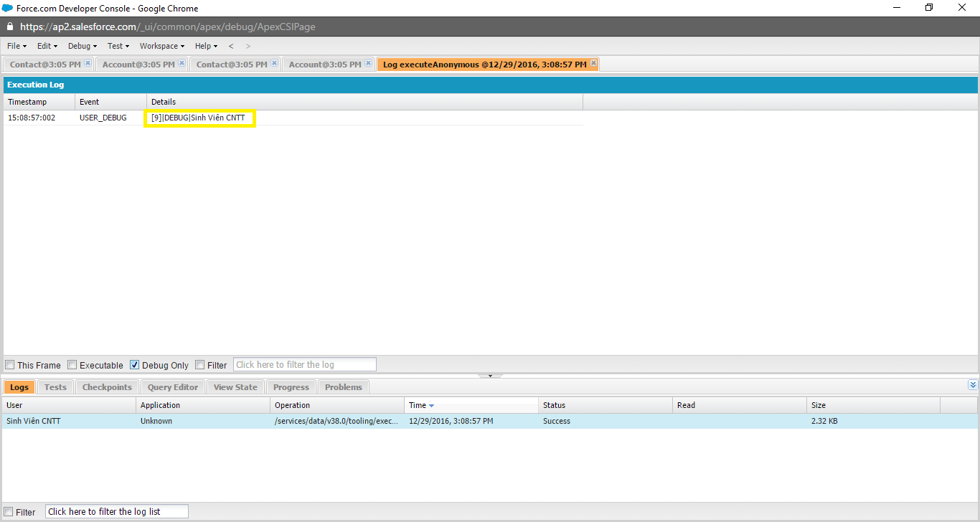Switch to the Tests tab

click(55, 386)
